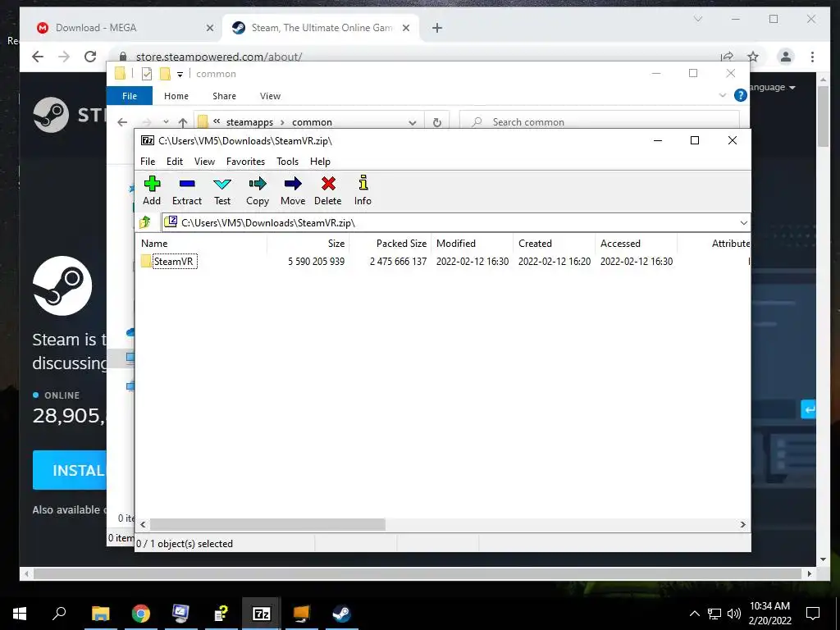Open Windows Start menu

point(20,614)
